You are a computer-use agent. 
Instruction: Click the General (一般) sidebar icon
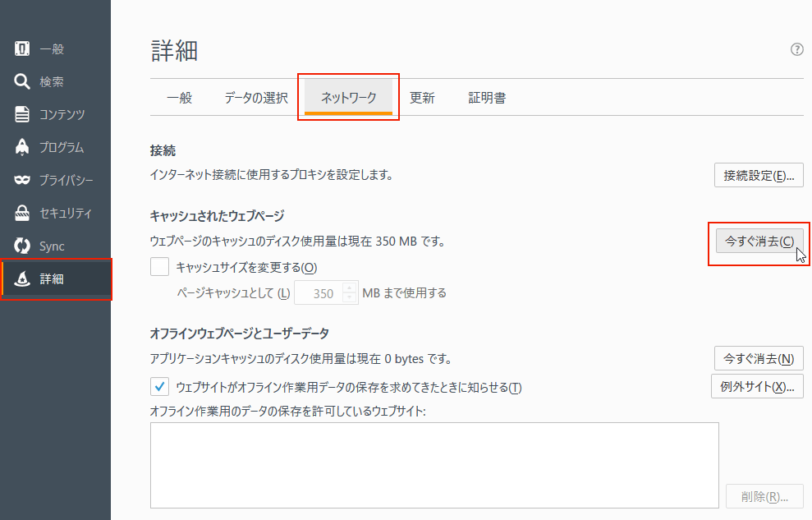23,49
